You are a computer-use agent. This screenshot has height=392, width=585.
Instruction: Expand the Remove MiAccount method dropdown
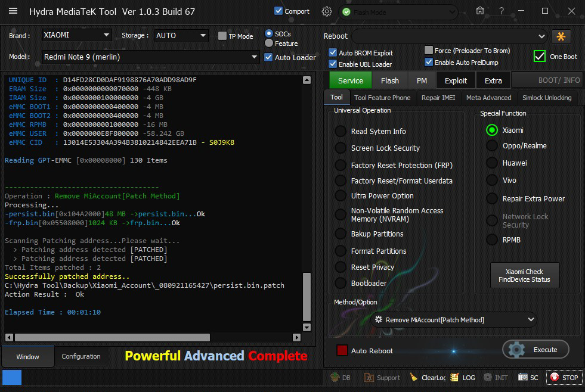[x=531, y=320]
